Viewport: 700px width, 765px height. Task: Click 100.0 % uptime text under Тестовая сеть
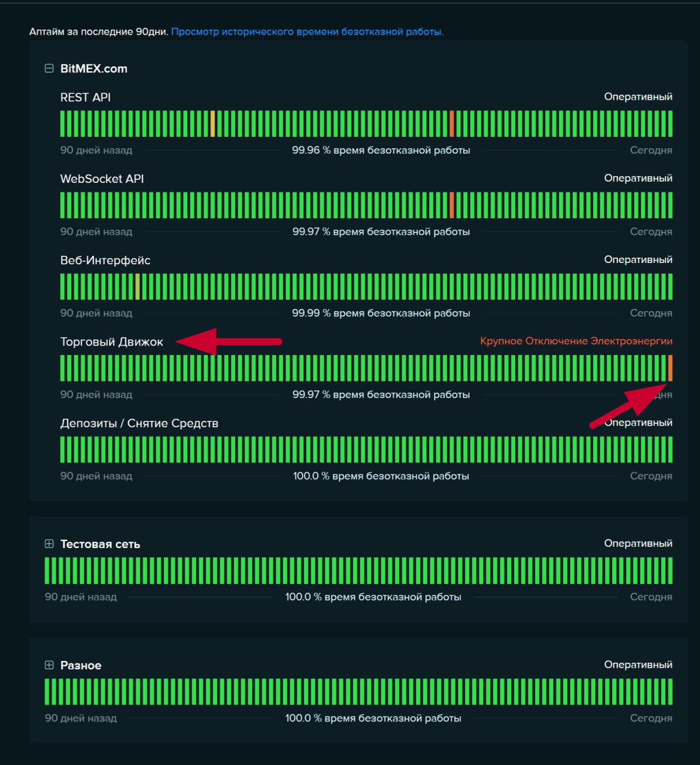[373, 597]
